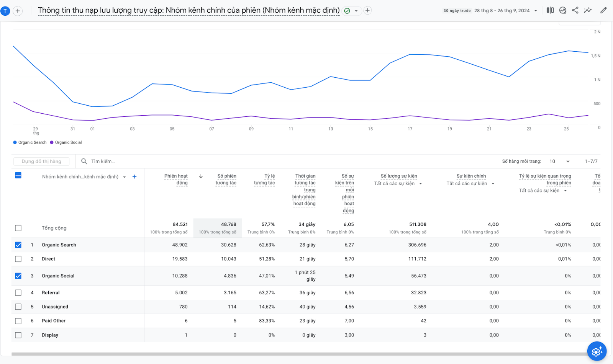This screenshot has height=364, width=613.
Task: Sort by Phiên hoạt động column header
Action: 176,180
